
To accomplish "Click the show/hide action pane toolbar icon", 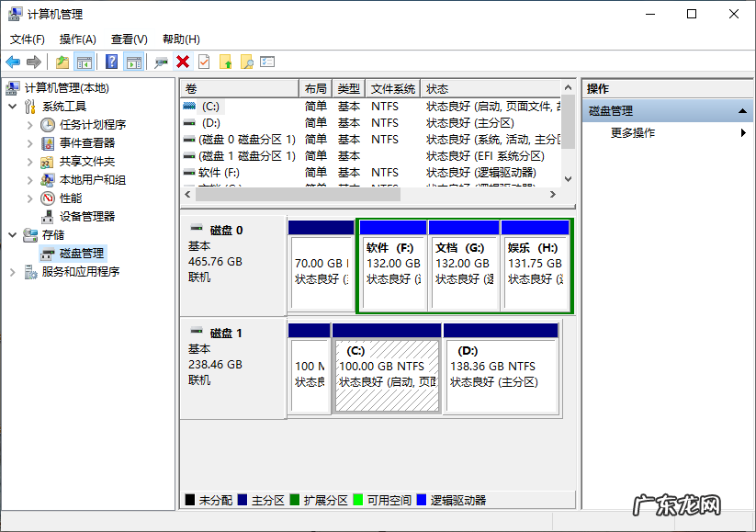I will pos(133,62).
